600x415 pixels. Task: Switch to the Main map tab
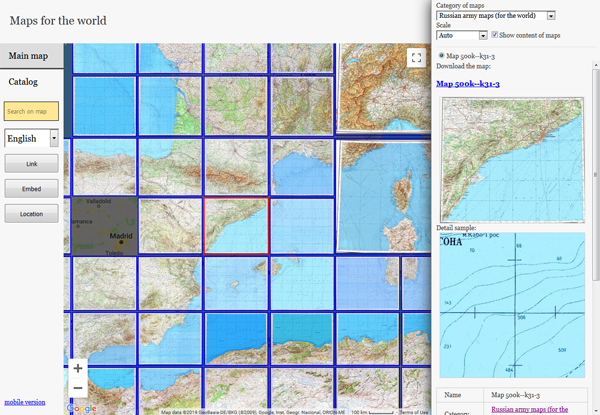[31, 56]
